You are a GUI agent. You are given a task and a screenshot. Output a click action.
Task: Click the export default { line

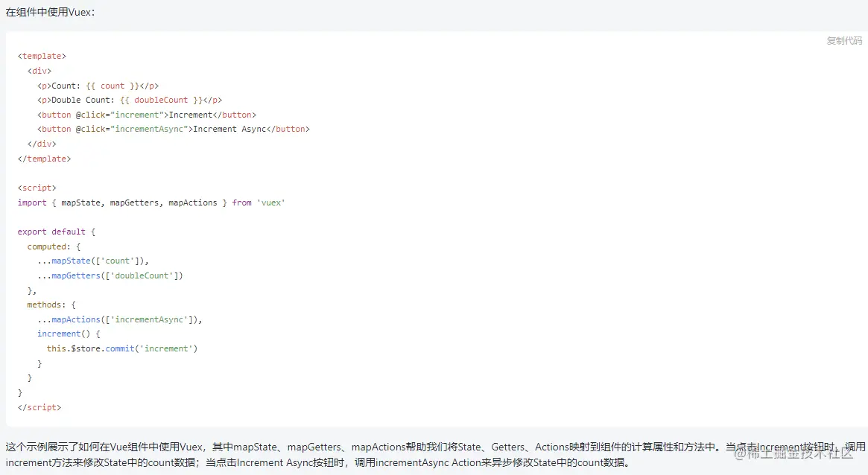[x=57, y=232]
